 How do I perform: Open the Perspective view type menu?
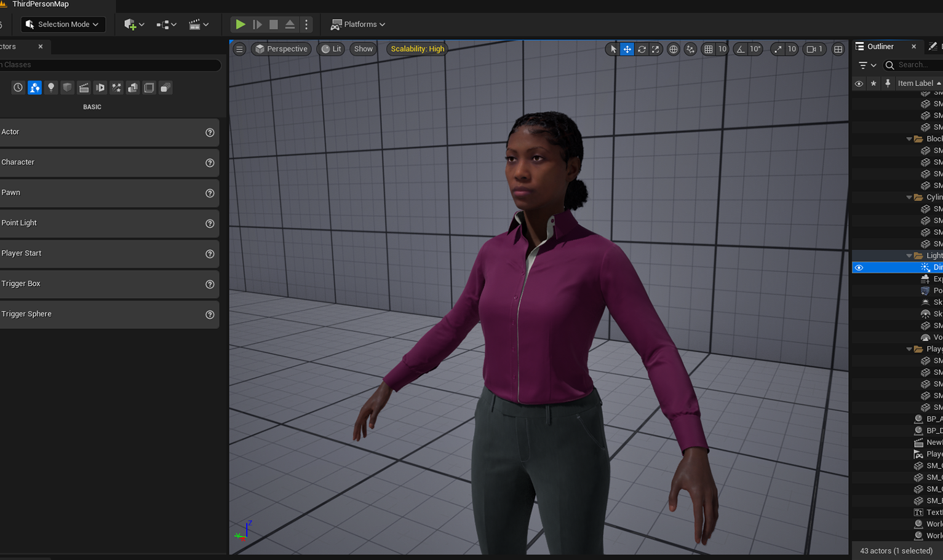[281, 49]
